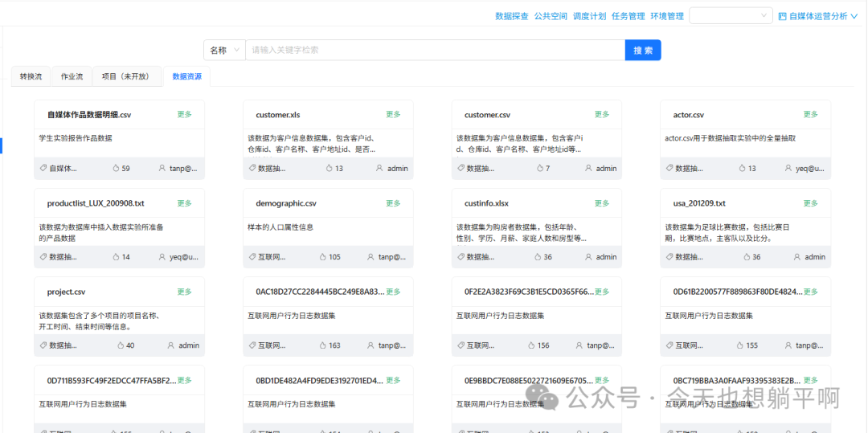Screen dimensions: 868x433
Task: Click the blue 搜索 button
Action: [643, 50]
